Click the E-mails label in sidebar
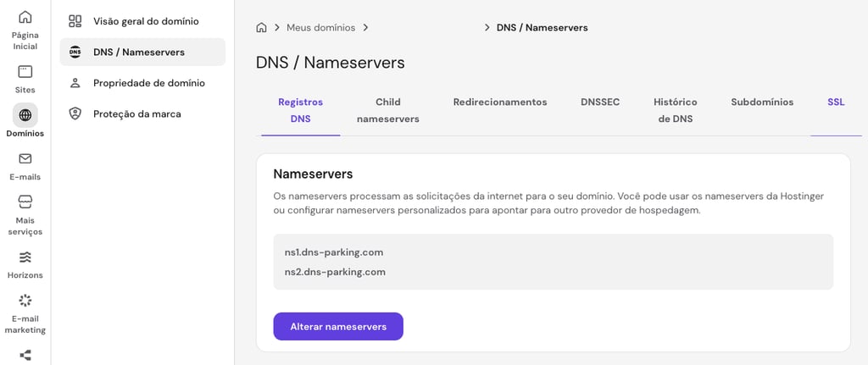The width and height of the screenshot is (868, 365). (25, 177)
